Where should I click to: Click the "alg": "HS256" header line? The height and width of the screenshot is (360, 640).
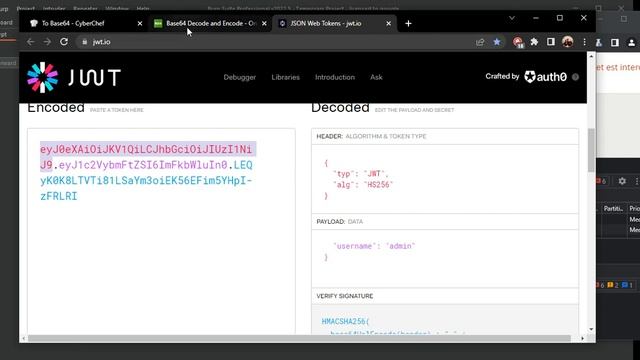coord(363,184)
